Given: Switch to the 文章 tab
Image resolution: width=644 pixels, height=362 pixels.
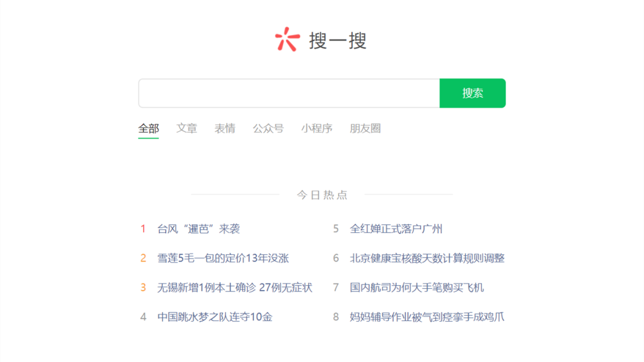Looking at the screenshot, I should pyautogui.click(x=187, y=128).
